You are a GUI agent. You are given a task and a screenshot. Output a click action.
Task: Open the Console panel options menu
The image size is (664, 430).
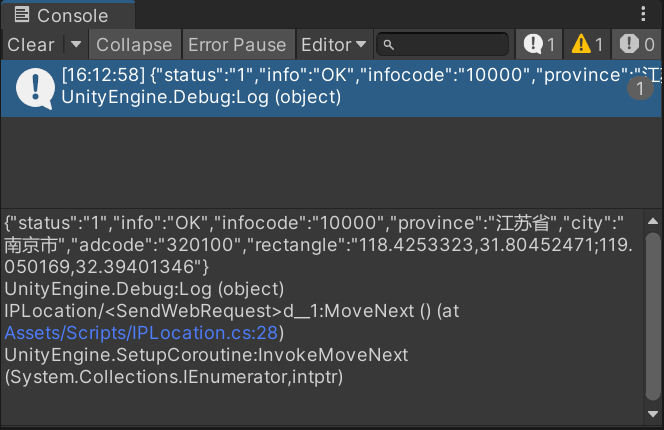(643, 14)
